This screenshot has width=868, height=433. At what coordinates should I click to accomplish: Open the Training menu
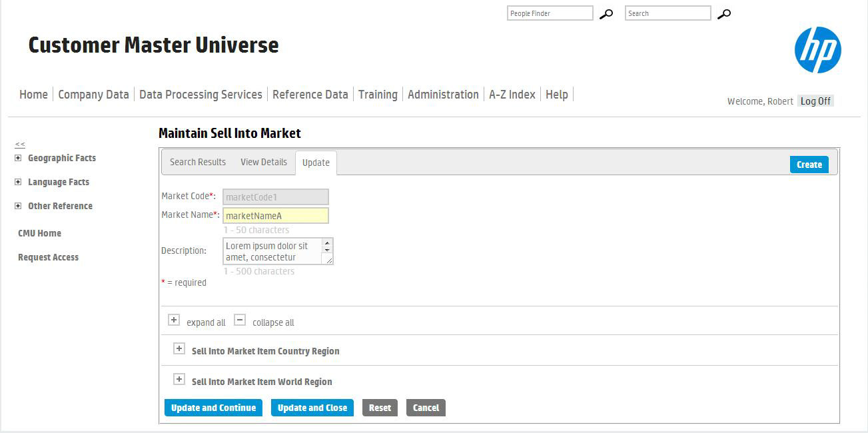pos(378,95)
